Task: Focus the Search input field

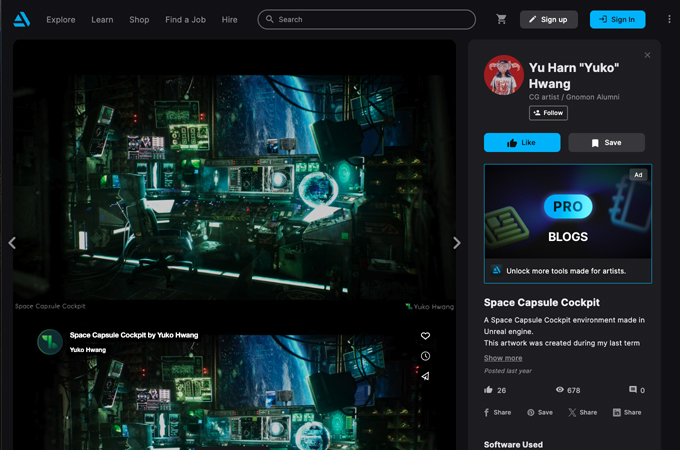Action: [x=366, y=20]
